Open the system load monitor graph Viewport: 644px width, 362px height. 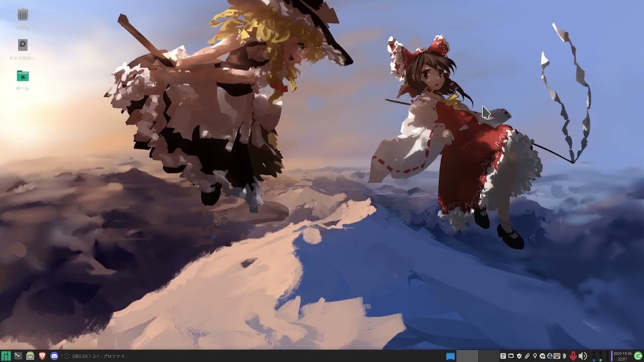point(600,356)
